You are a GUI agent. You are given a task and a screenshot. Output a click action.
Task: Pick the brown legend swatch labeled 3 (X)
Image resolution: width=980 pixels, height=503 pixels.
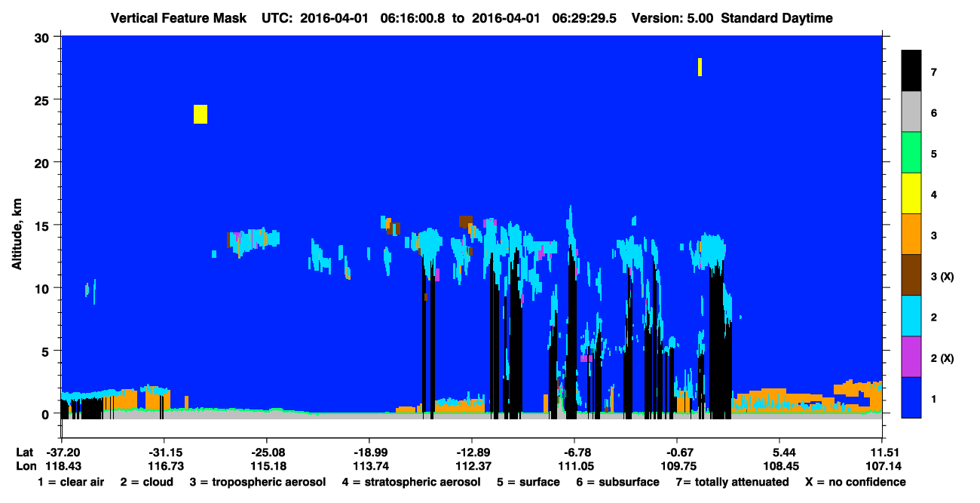pyautogui.click(x=911, y=275)
